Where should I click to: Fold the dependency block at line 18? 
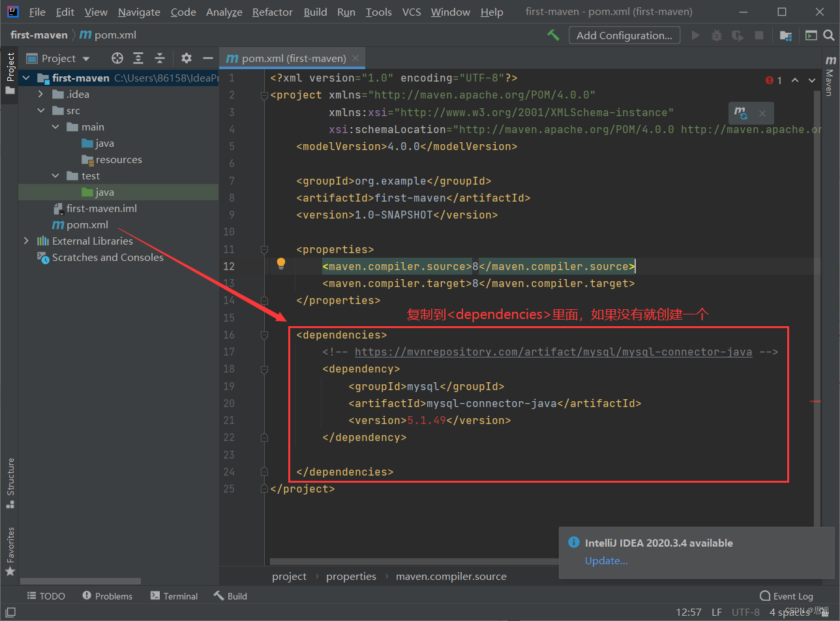(264, 369)
